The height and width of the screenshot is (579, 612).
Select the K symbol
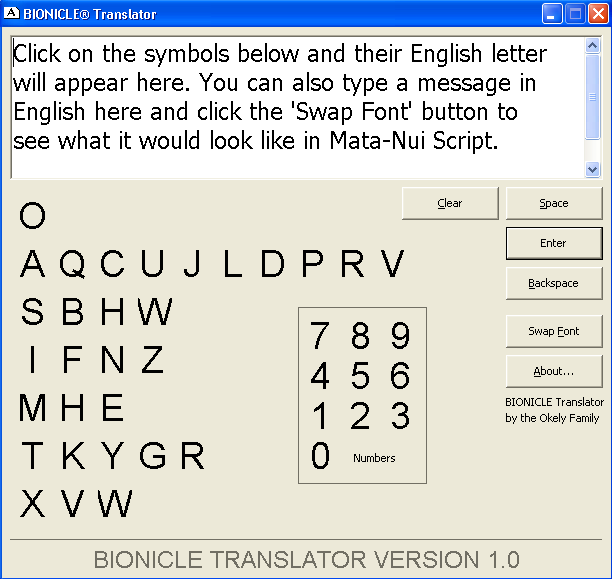(x=73, y=456)
